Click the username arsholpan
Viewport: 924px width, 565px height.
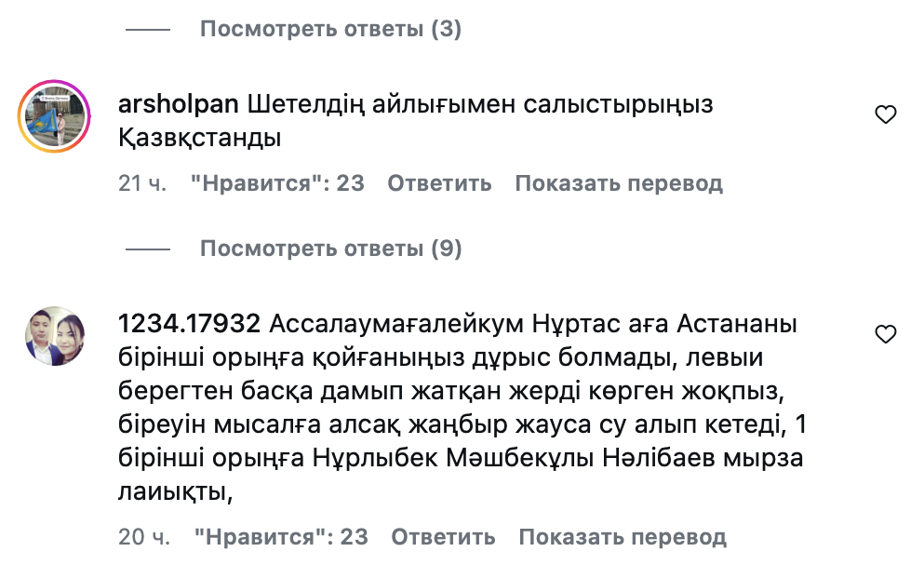179,105
